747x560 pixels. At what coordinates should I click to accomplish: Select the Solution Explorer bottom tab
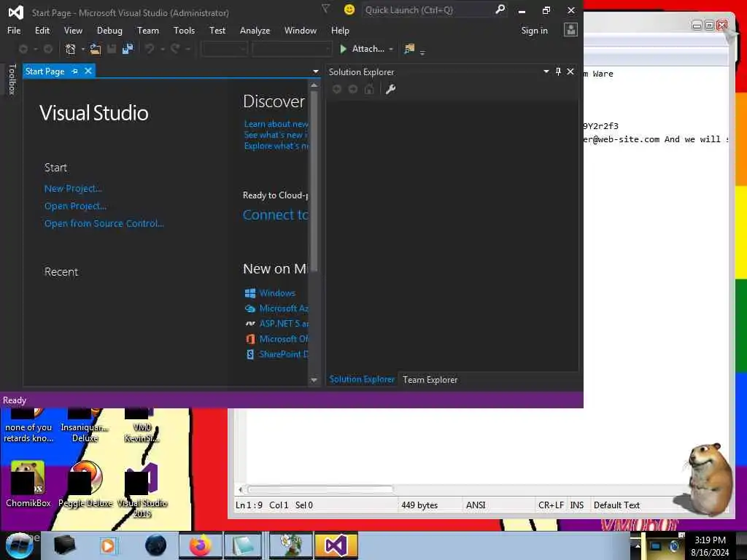[362, 379]
